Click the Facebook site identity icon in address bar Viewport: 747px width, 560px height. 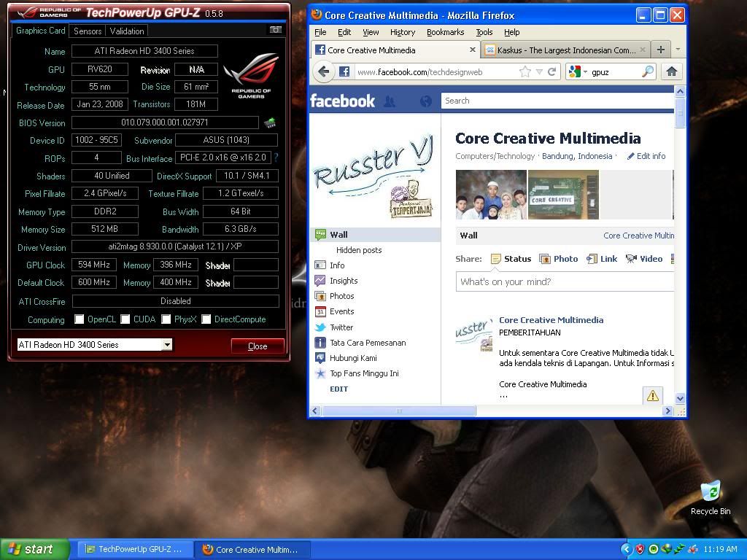coord(344,72)
